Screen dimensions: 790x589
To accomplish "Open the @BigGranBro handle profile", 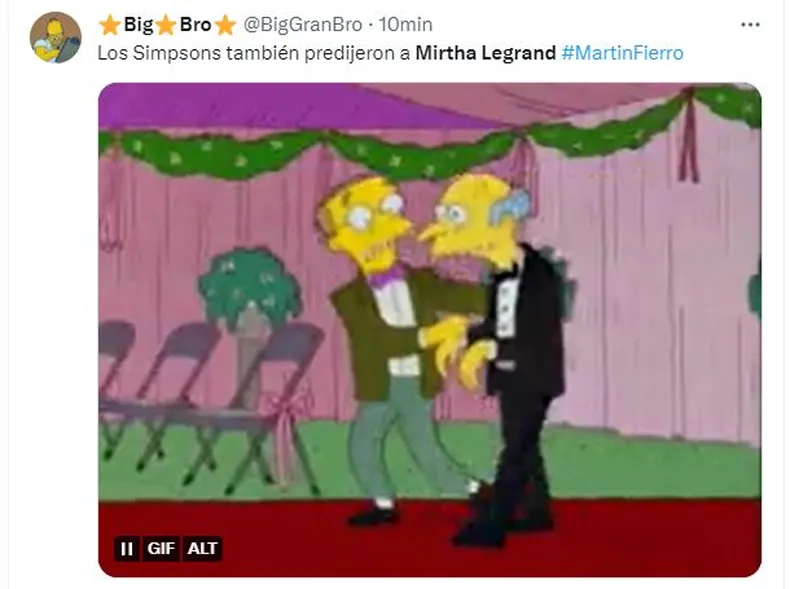I will (303, 24).
